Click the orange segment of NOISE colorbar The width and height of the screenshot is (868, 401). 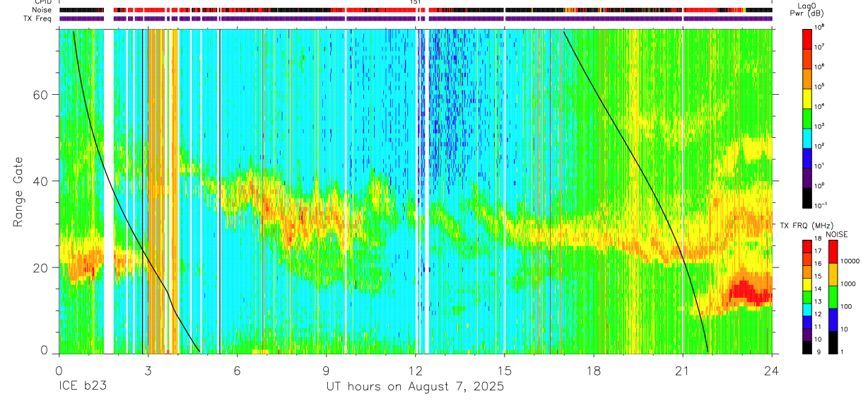click(x=833, y=274)
